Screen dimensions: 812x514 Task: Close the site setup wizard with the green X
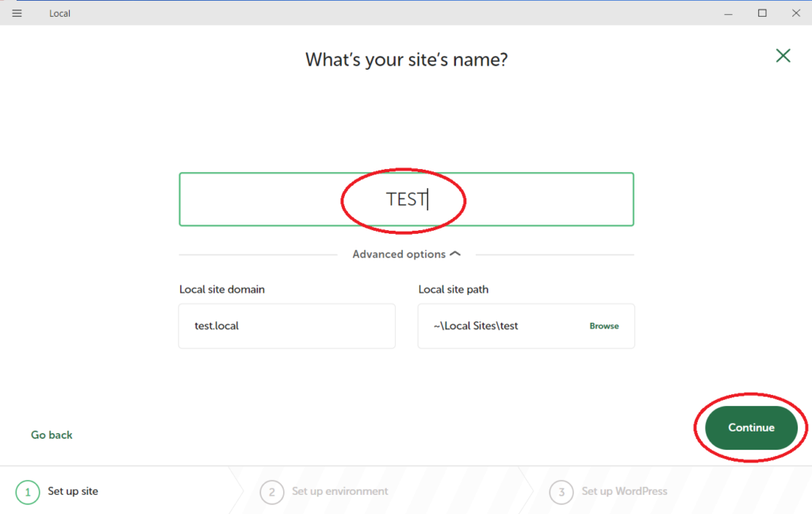point(783,56)
